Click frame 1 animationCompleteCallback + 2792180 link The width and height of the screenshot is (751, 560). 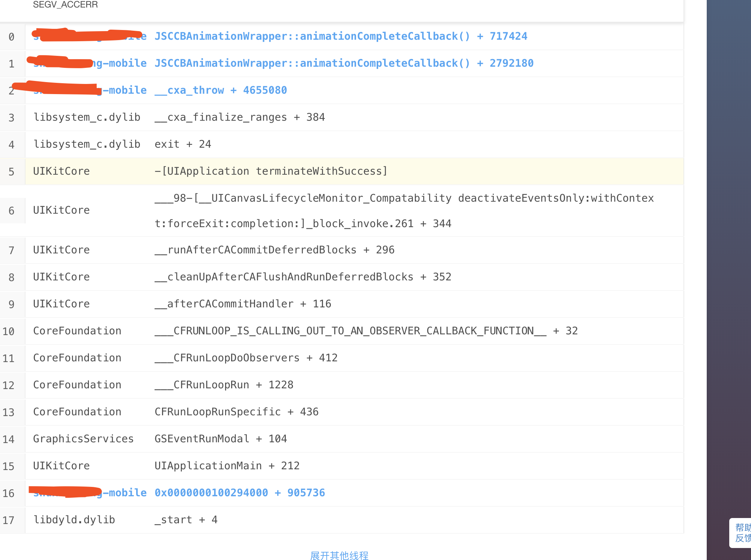pos(344,63)
